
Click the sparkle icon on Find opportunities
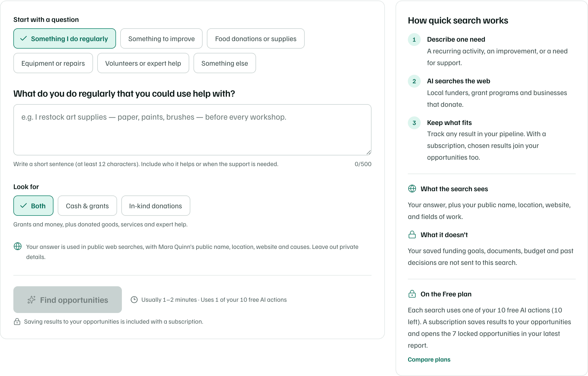[32, 300]
